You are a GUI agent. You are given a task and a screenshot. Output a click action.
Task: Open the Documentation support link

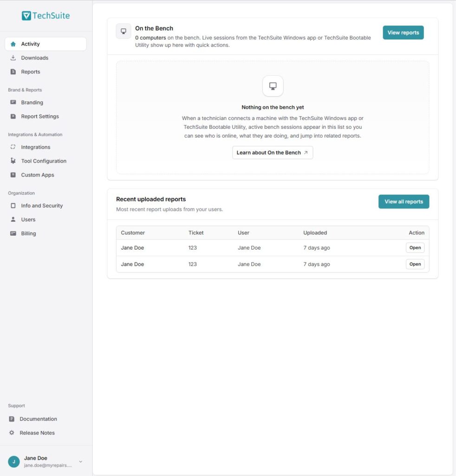click(38, 419)
